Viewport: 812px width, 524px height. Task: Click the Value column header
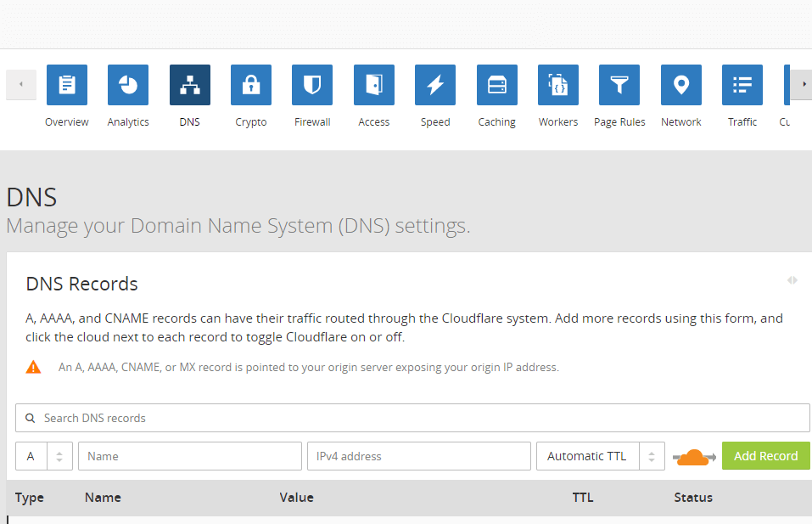click(x=297, y=498)
